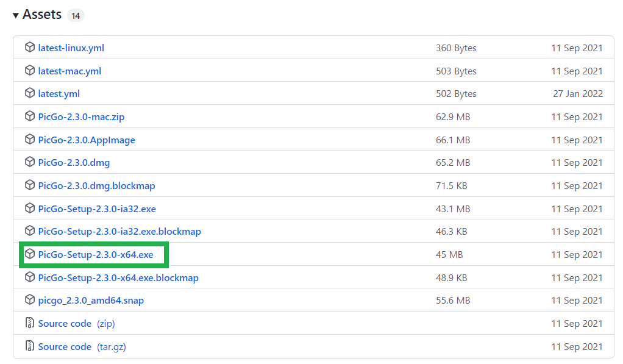
Task: Click the archive icon beside Source code (tar.gz)
Action: (30, 346)
